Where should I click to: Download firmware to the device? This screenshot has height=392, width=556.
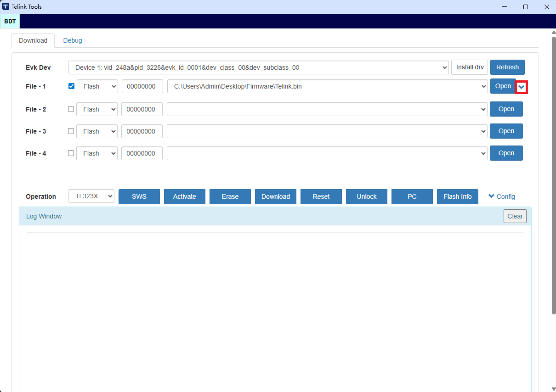coord(275,196)
